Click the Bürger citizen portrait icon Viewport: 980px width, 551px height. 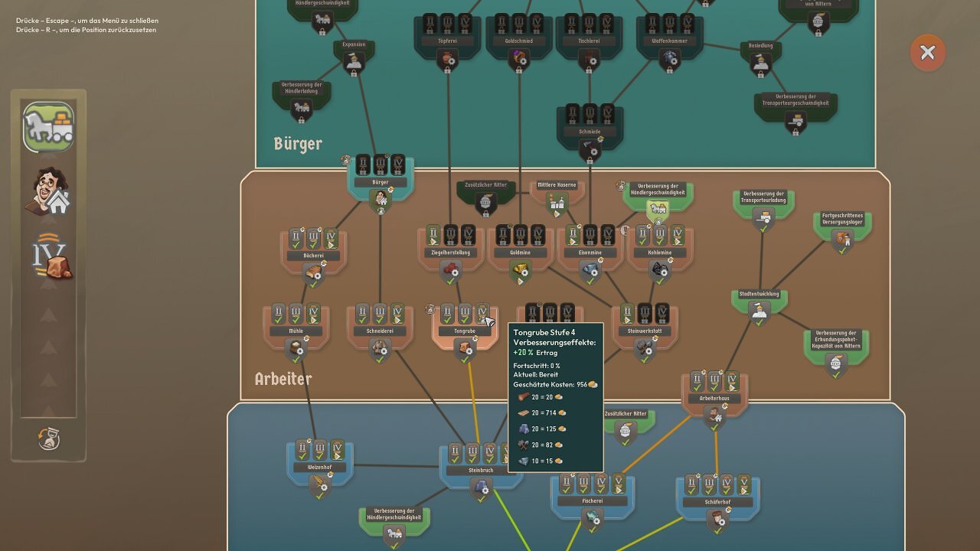coord(380,201)
